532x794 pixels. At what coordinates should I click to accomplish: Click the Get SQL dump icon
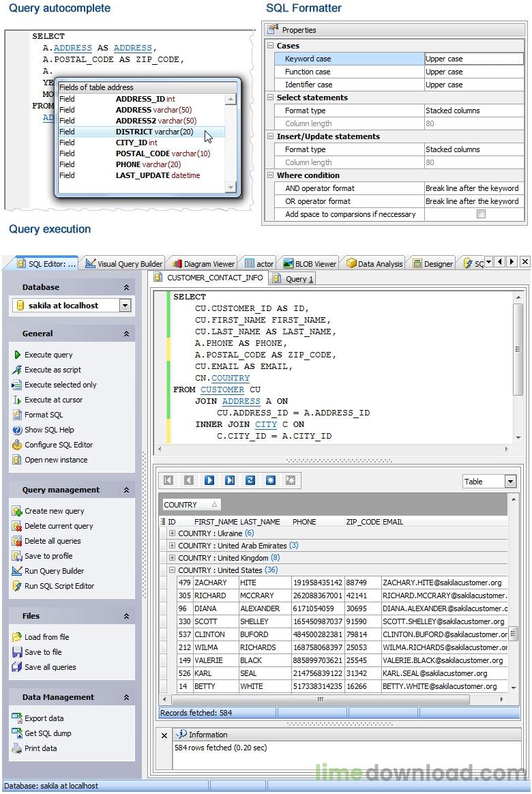click(17, 733)
